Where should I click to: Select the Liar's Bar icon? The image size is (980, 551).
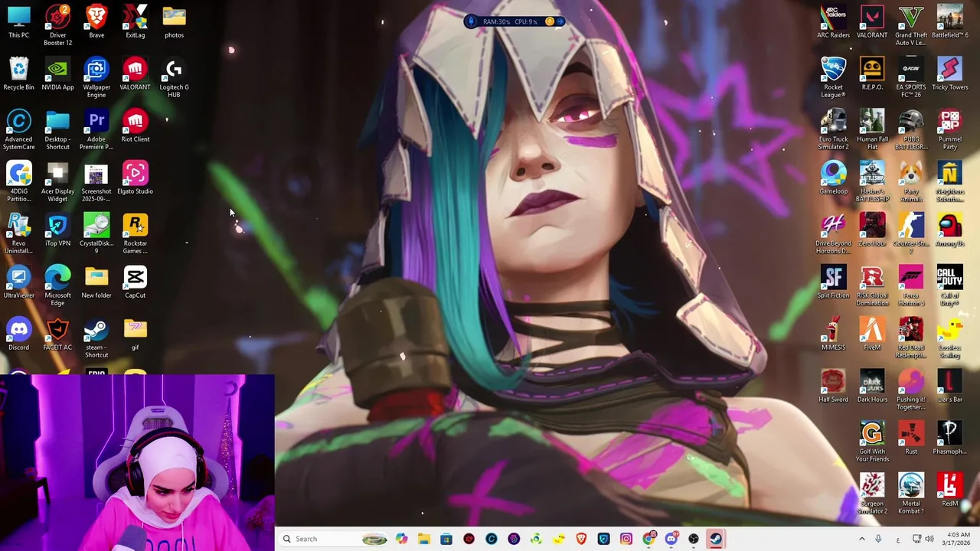(x=949, y=386)
